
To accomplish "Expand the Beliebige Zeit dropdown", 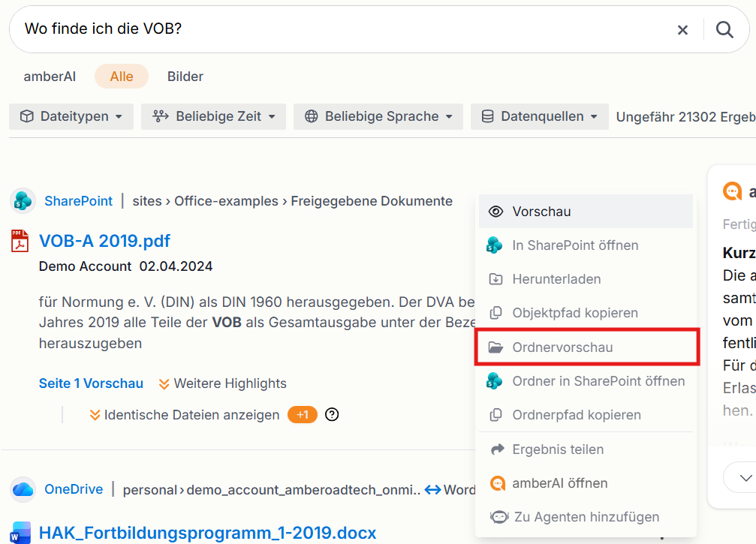I will point(213,116).
